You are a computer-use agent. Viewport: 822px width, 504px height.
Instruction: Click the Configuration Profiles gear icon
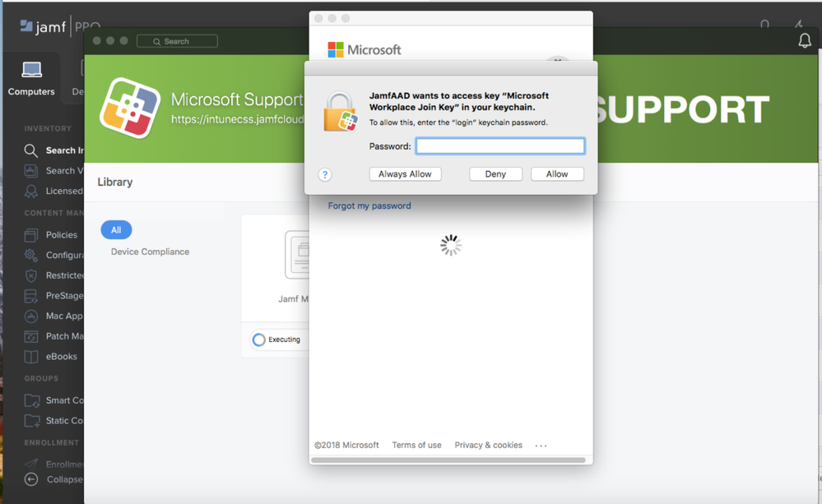[31, 255]
